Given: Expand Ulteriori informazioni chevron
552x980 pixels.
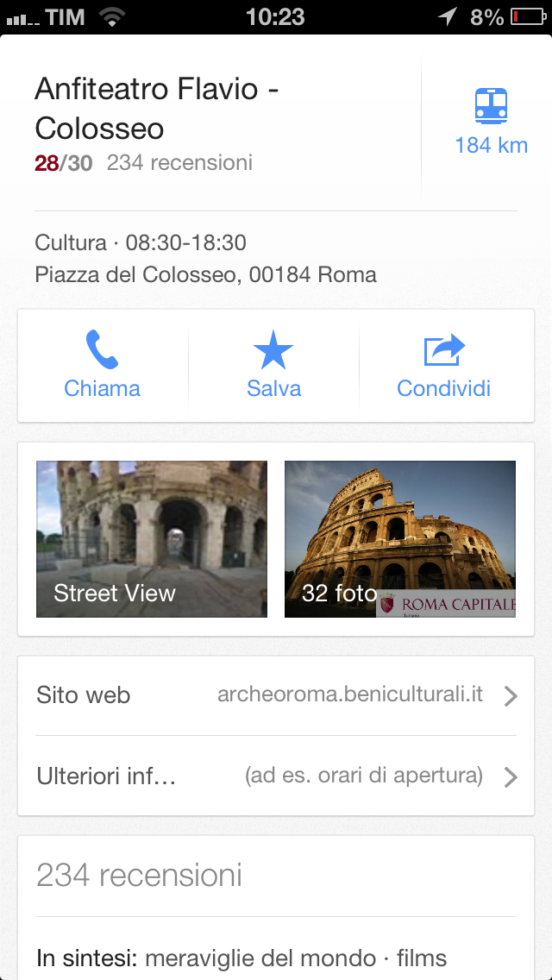Looking at the screenshot, I should (510, 777).
